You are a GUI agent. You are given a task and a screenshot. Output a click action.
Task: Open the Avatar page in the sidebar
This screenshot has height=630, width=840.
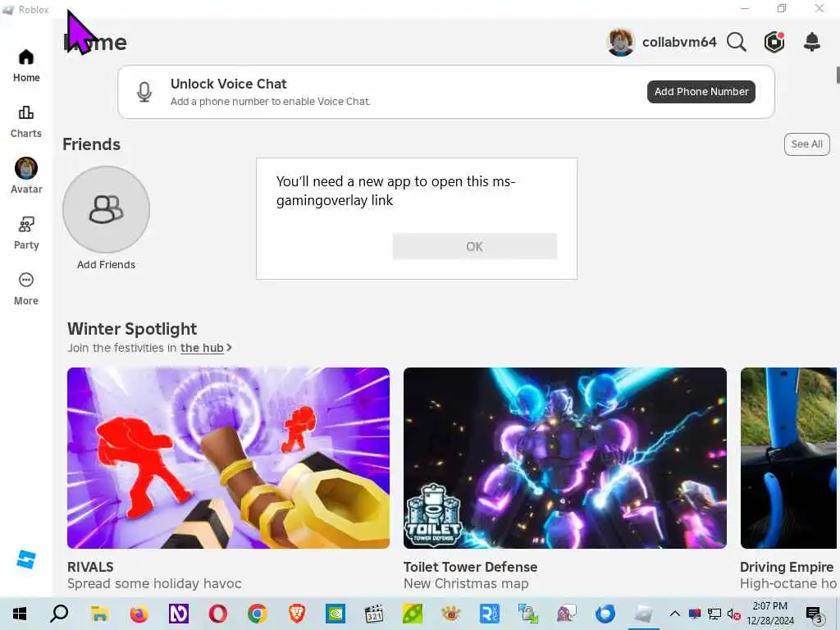click(26, 176)
